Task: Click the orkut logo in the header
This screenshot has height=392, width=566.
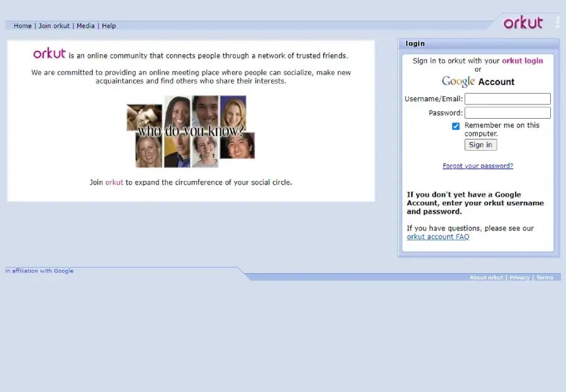Action: click(x=523, y=23)
